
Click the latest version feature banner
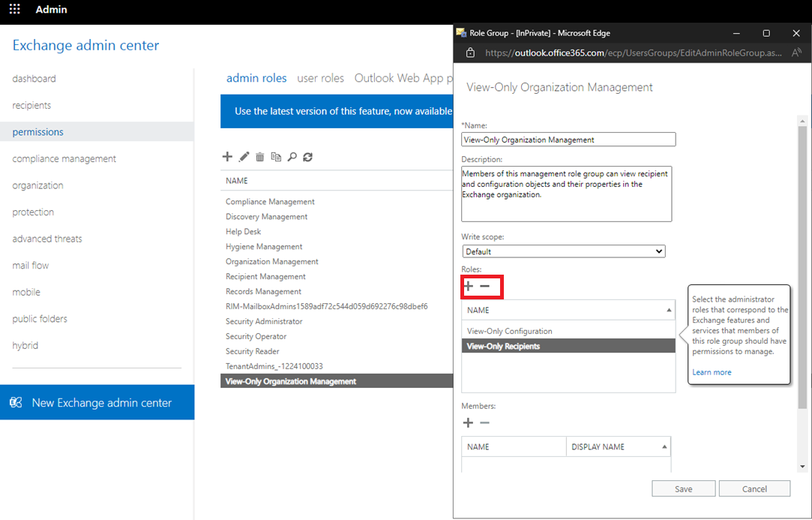[x=337, y=111]
